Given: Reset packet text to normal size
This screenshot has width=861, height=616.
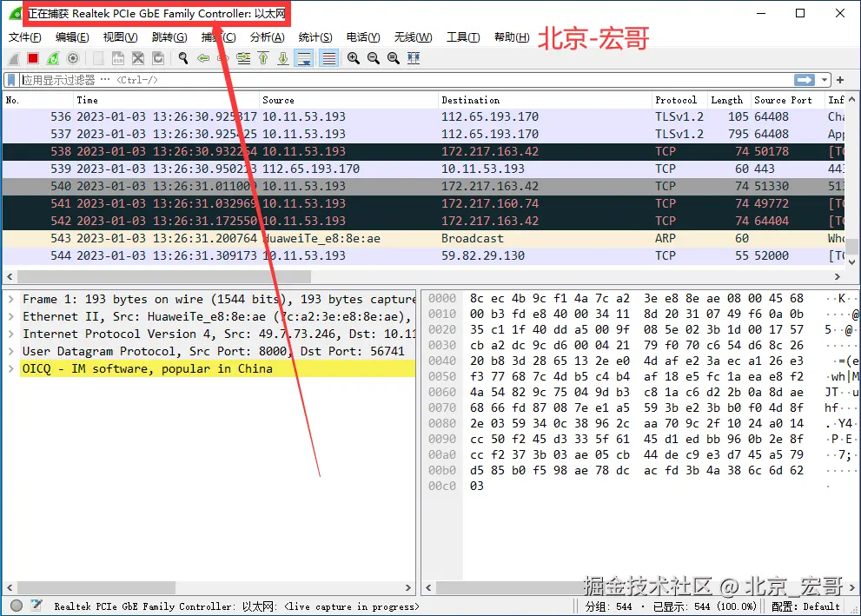Looking at the screenshot, I should (394, 58).
